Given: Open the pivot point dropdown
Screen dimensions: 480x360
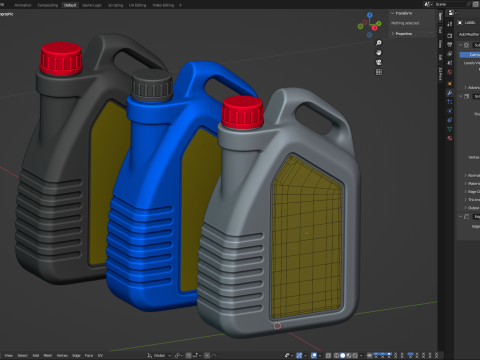Looking at the screenshot, I should (179, 355).
